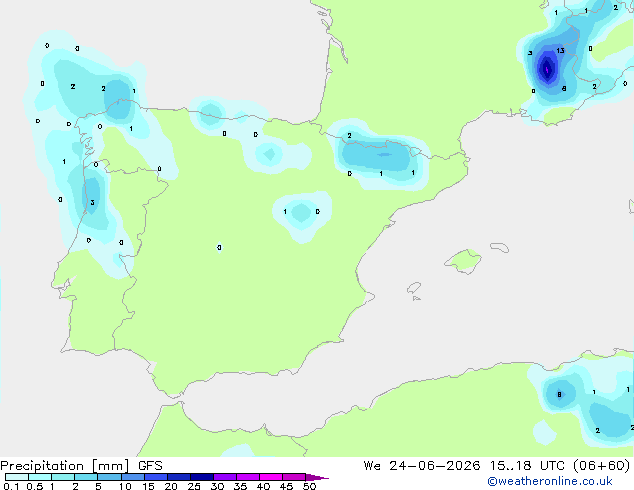Pick the 0.5–1 mm legend swatch

(40, 477)
